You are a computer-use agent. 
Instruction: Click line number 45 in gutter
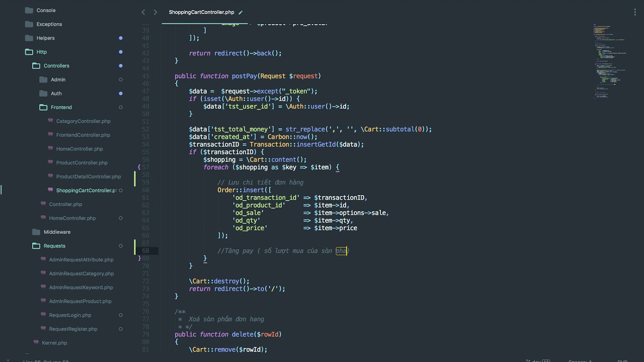point(145,76)
